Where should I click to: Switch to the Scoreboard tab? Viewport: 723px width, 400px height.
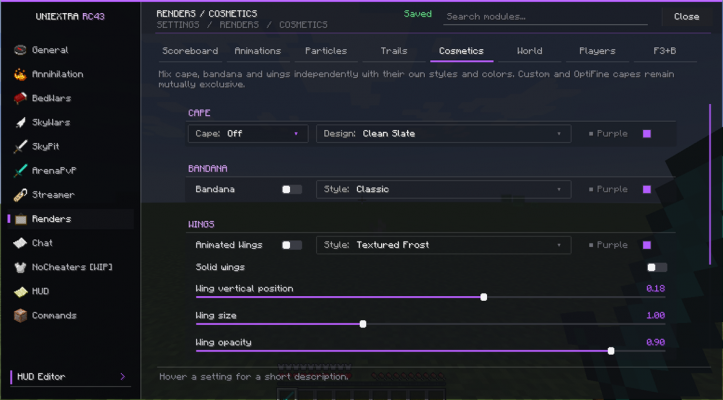190,51
